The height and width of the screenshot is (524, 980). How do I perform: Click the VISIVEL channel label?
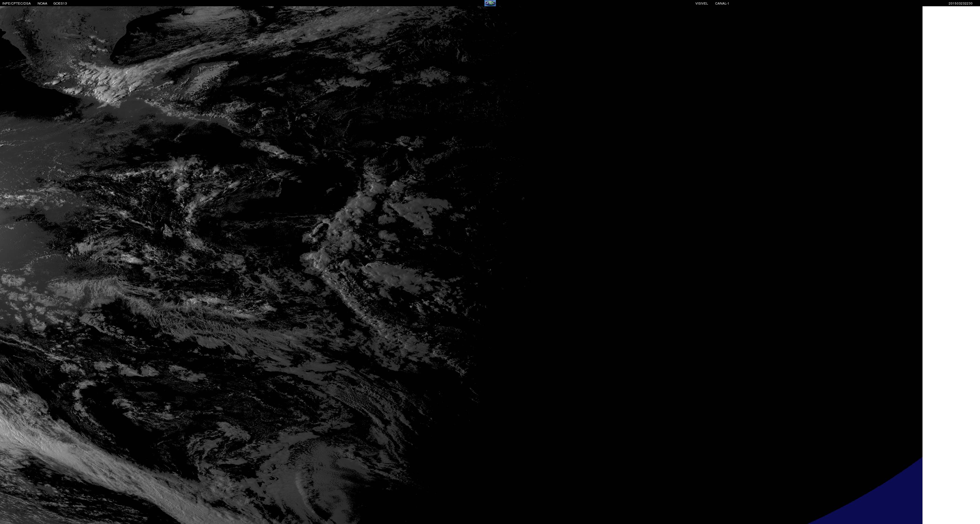702,3
